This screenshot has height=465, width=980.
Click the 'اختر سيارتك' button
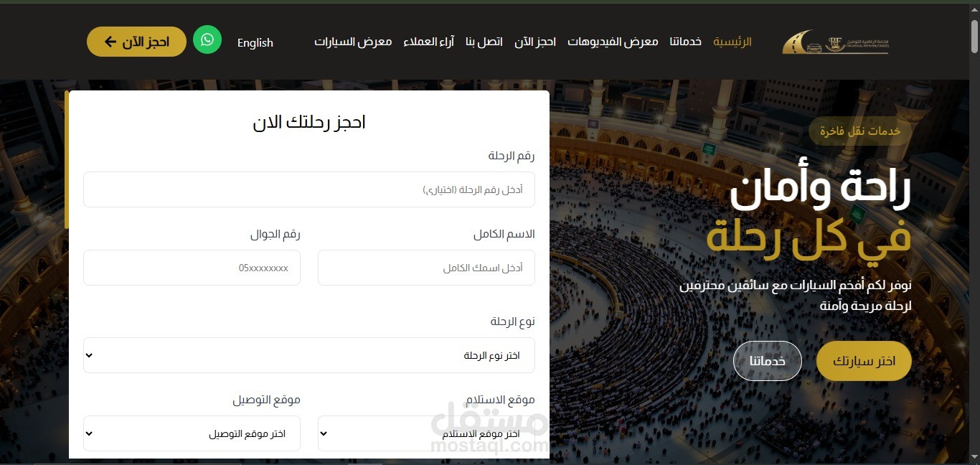point(863,361)
